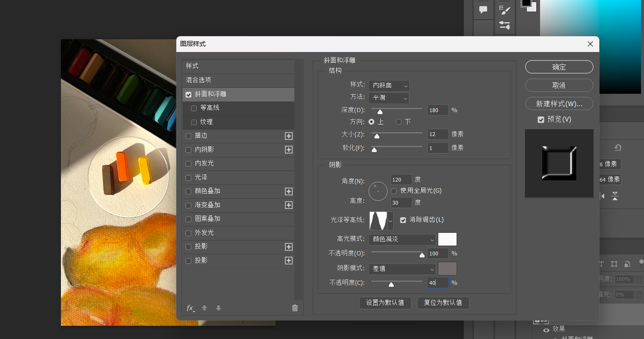
Task: Open the brushes panel icon
Action: pyautogui.click(x=505, y=25)
